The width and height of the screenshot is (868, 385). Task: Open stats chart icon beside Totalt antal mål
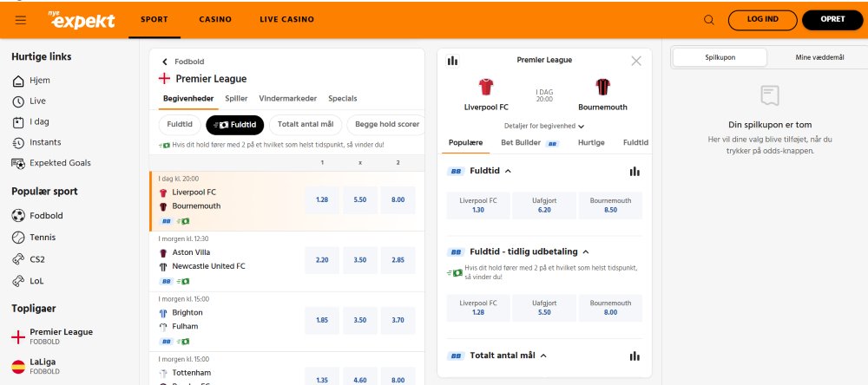click(635, 356)
